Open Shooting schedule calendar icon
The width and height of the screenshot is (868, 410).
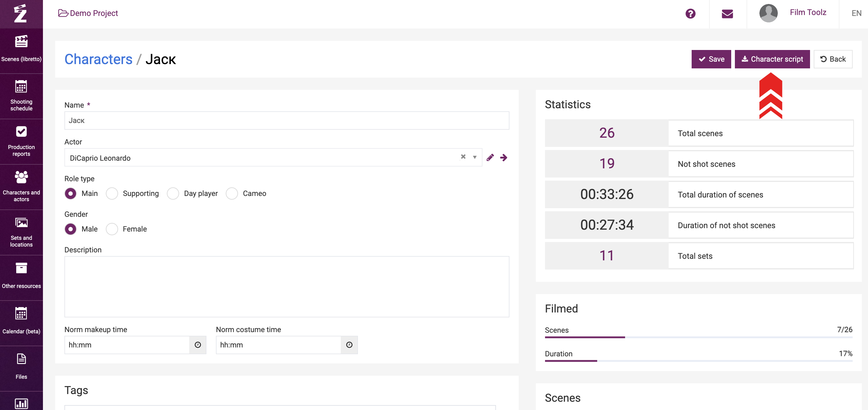tap(21, 86)
